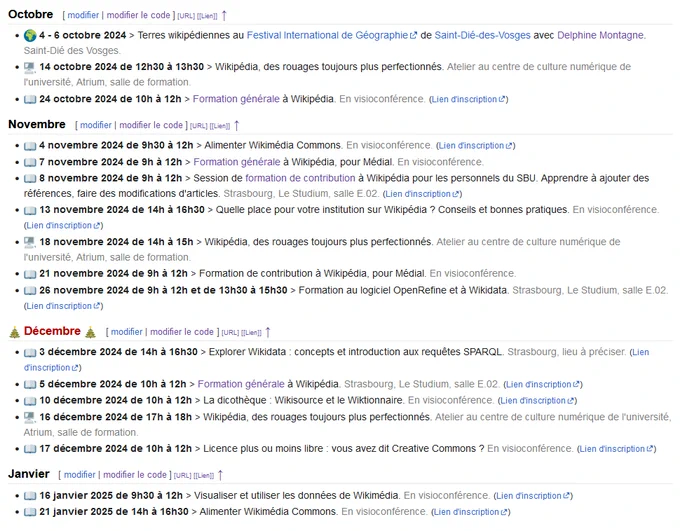Open Formation générale link for 24 octobre
Image resolution: width=680 pixels, height=531 pixels.
click(236, 99)
